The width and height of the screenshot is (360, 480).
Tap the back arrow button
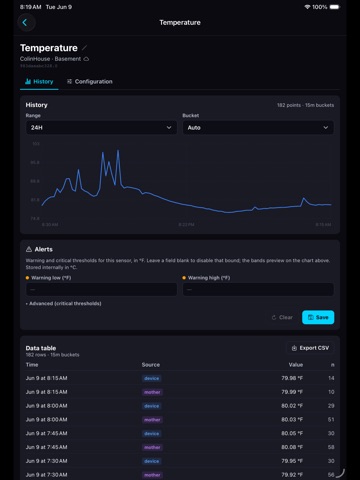25,23
